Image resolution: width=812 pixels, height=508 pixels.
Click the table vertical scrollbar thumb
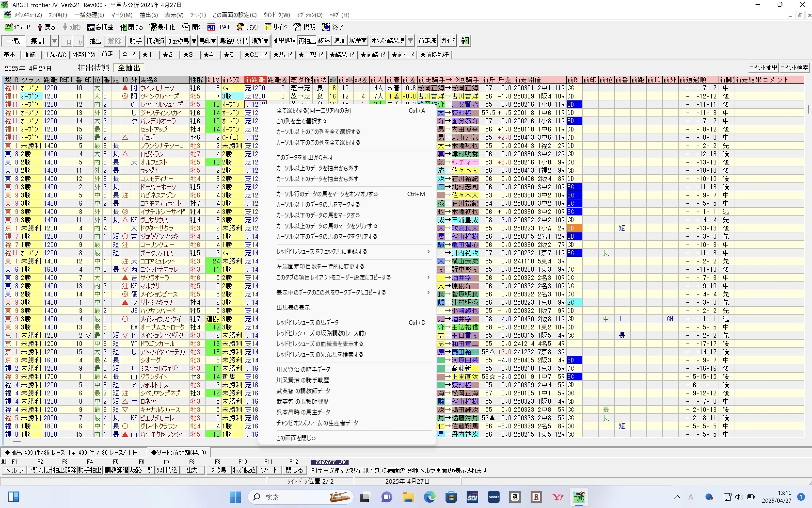(x=808, y=109)
